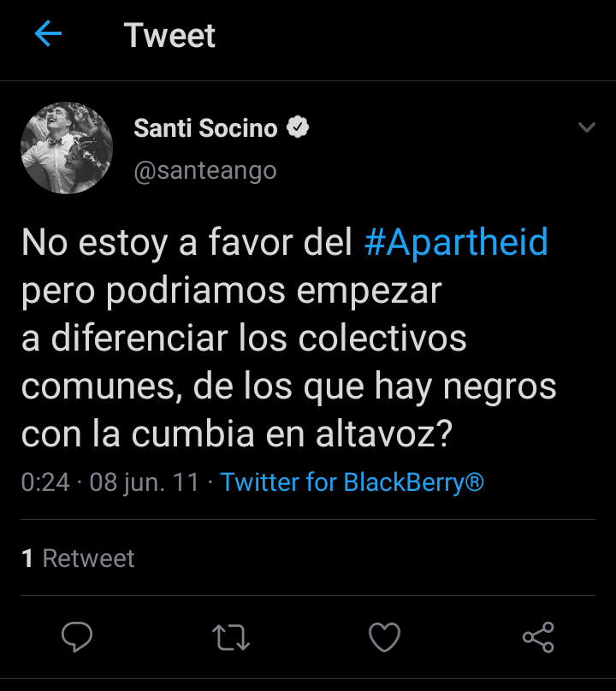Screen dimensions: 616x691
Task: Reply to the tweet via speech bubble
Action: click(77, 637)
